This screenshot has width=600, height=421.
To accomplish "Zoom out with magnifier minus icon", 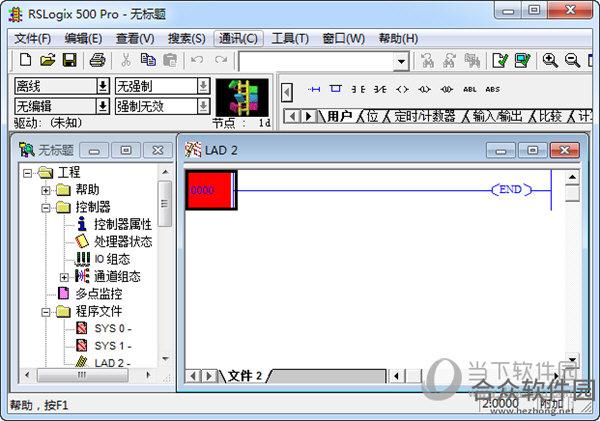I will [x=572, y=60].
